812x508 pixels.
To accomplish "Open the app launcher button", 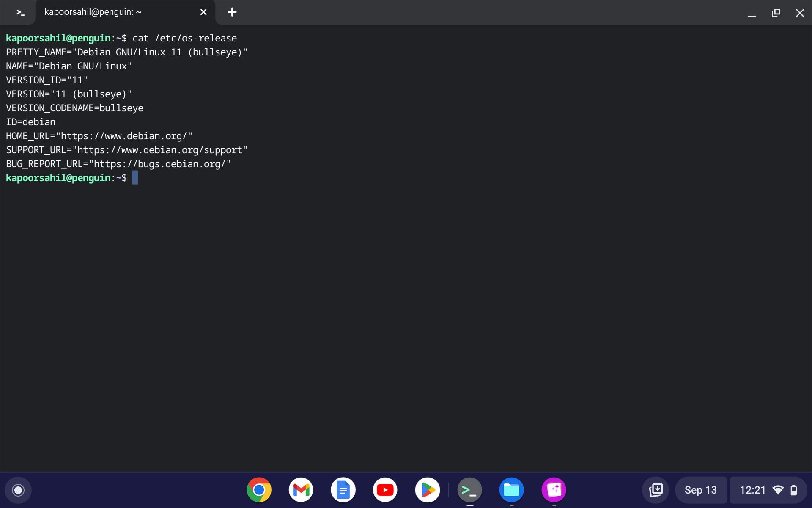I will 18,490.
